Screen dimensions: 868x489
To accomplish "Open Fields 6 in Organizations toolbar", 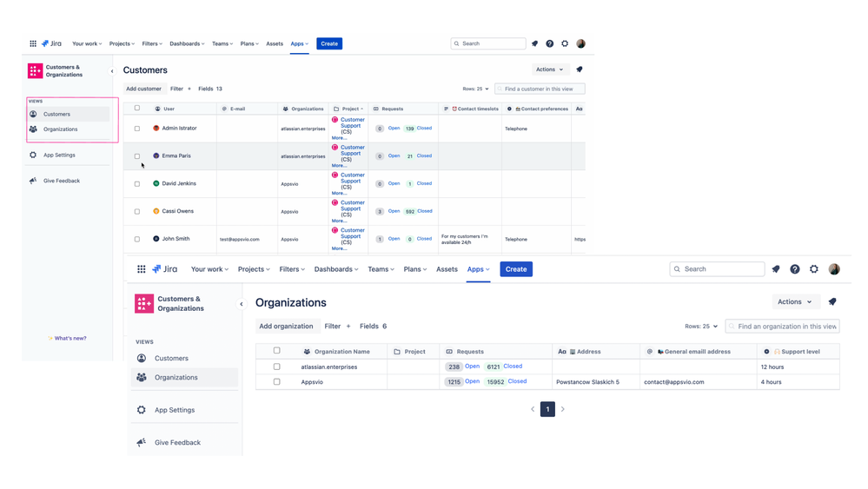I will (373, 327).
